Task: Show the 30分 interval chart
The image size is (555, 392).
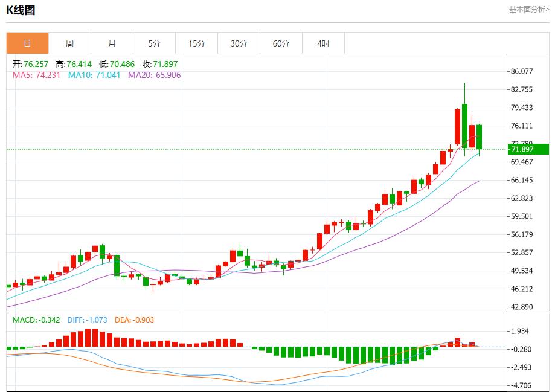Action: tap(239, 43)
